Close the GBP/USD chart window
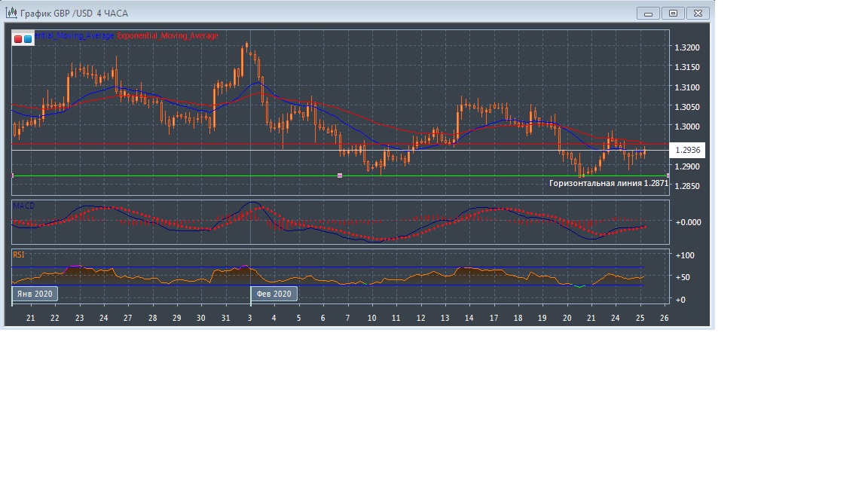 coord(699,13)
